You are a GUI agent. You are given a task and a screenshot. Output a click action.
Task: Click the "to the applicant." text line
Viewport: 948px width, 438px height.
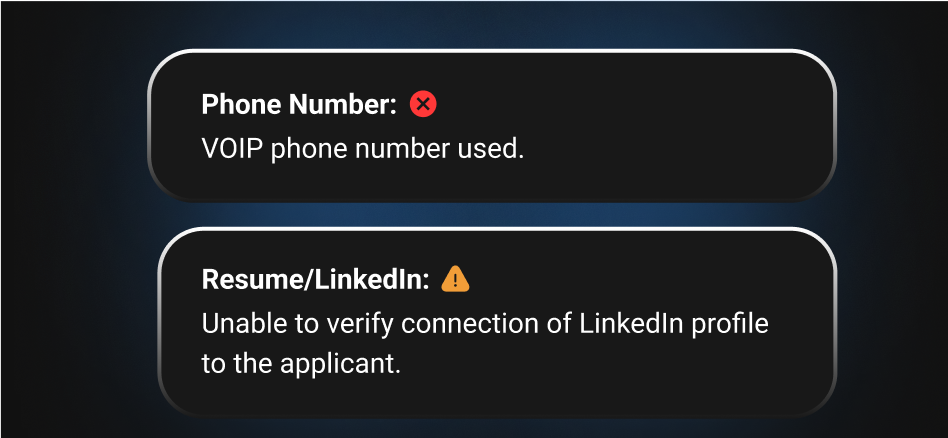pyautogui.click(x=300, y=364)
